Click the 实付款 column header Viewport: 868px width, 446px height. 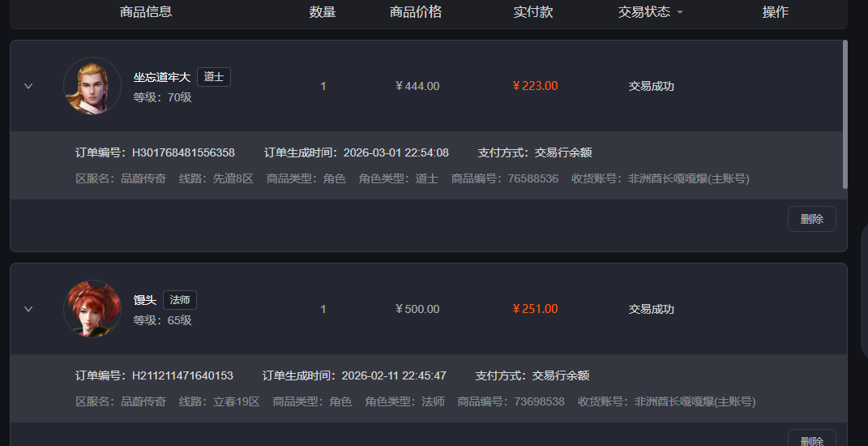pyautogui.click(x=533, y=11)
